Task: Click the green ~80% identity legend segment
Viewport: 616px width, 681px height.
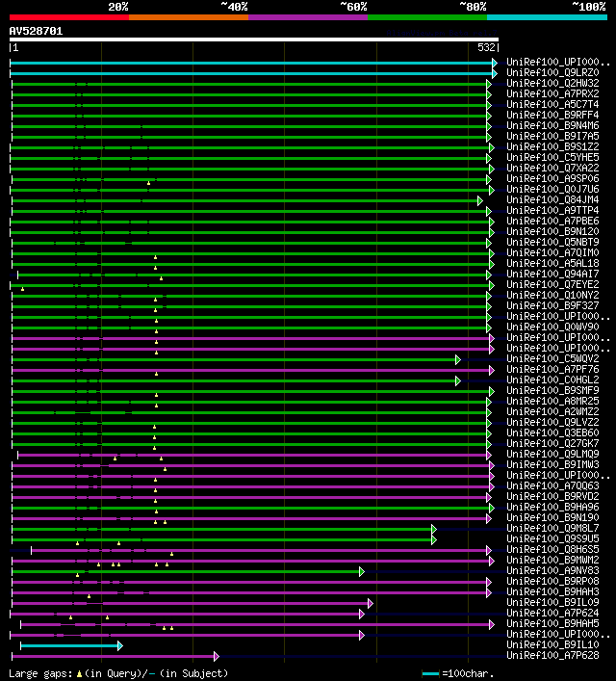Action: pyautogui.click(x=427, y=17)
